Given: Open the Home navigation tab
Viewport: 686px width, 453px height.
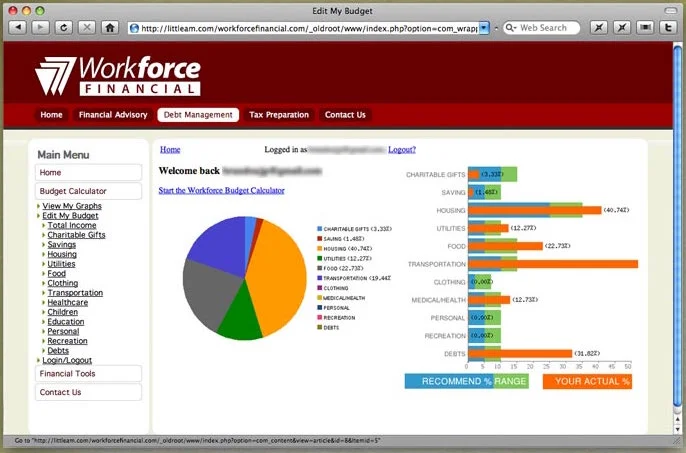Looking at the screenshot, I should pyautogui.click(x=51, y=115).
